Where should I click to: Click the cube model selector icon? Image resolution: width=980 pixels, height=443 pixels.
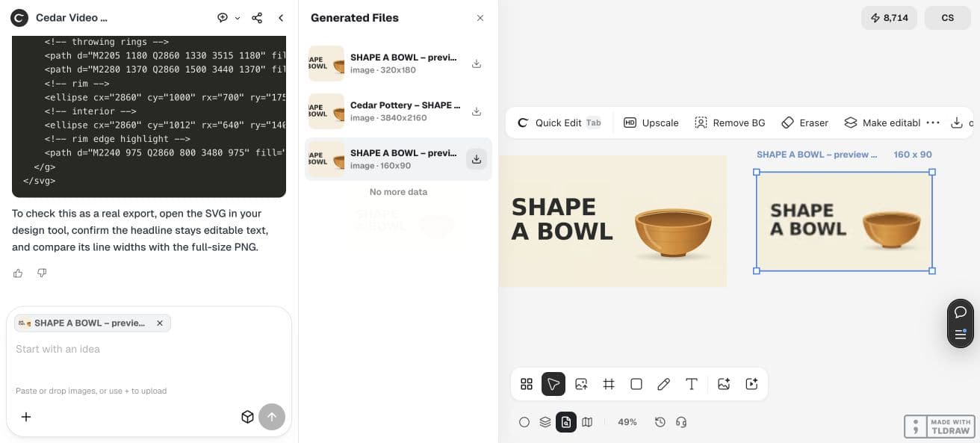pyautogui.click(x=248, y=417)
